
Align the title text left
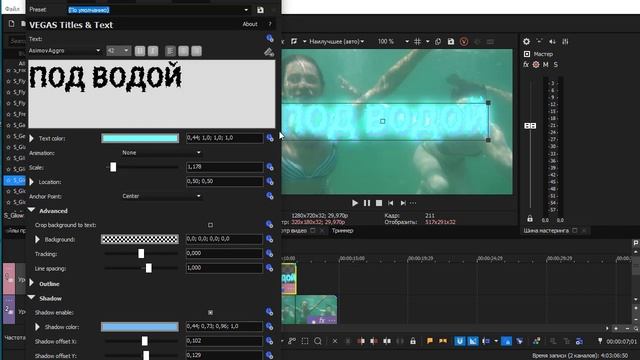[170, 51]
